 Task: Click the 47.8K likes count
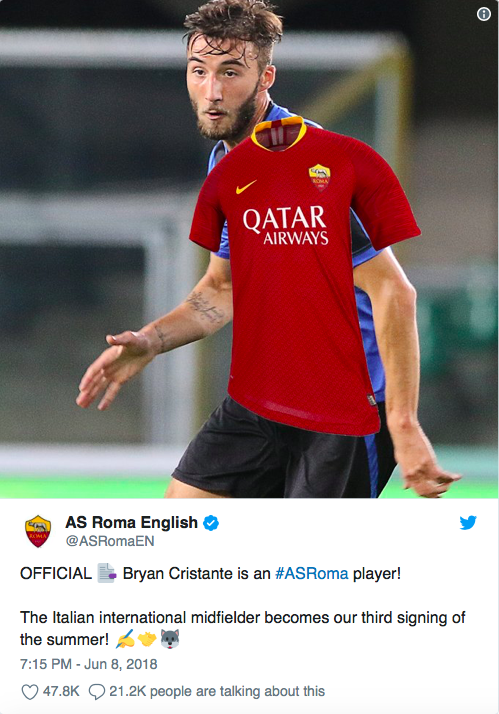tap(61, 691)
